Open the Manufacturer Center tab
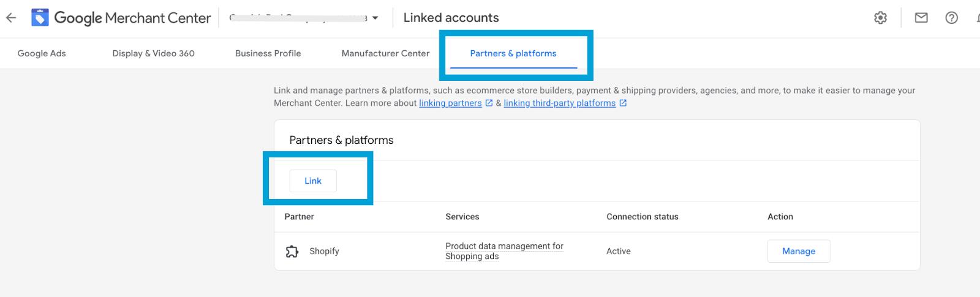The image size is (980, 297). pyautogui.click(x=385, y=53)
